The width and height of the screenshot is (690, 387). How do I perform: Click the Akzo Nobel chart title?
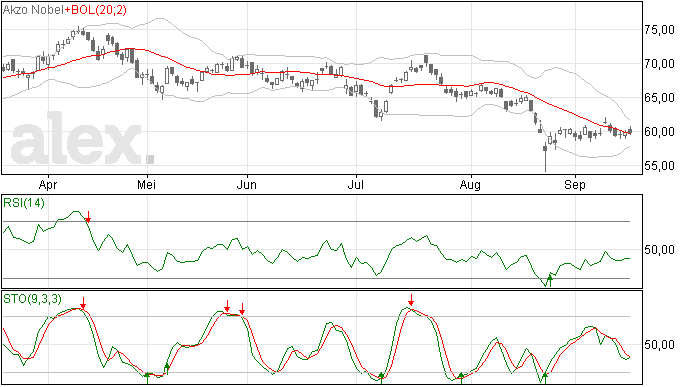click(33, 9)
